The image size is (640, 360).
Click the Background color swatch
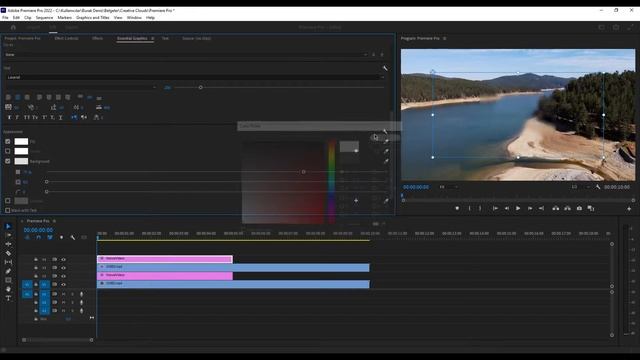pyautogui.click(x=21, y=161)
